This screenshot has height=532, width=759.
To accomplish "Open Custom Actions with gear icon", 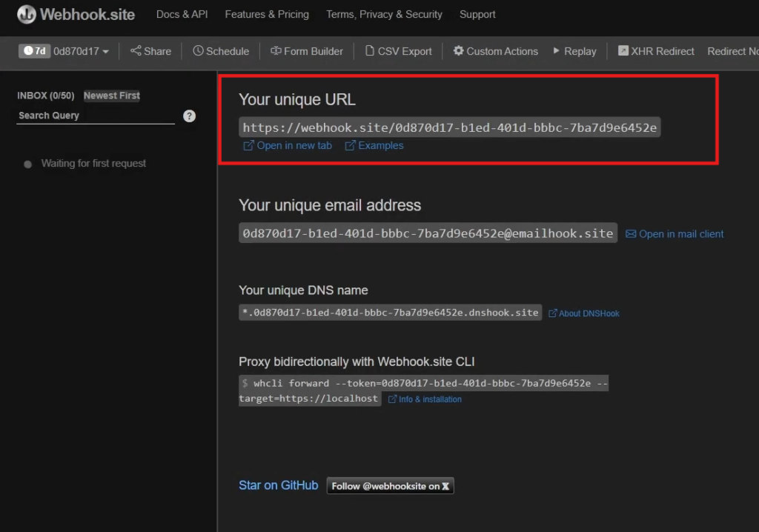I will point(496,51).
